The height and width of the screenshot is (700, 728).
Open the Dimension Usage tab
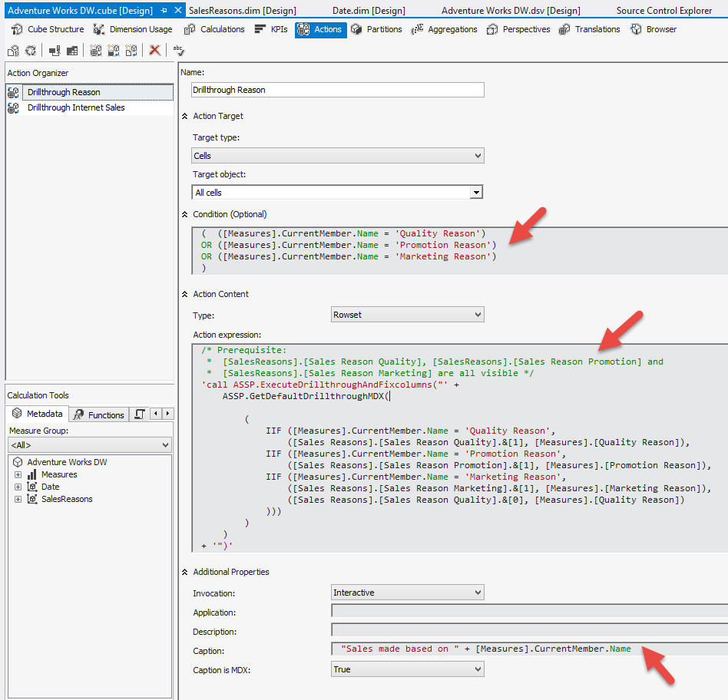(x=133, y=29)
